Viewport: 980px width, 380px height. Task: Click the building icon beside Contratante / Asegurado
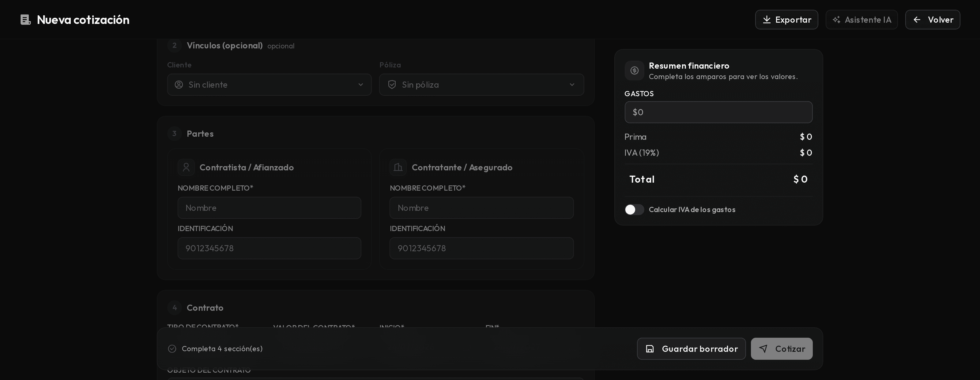point(398,167)
